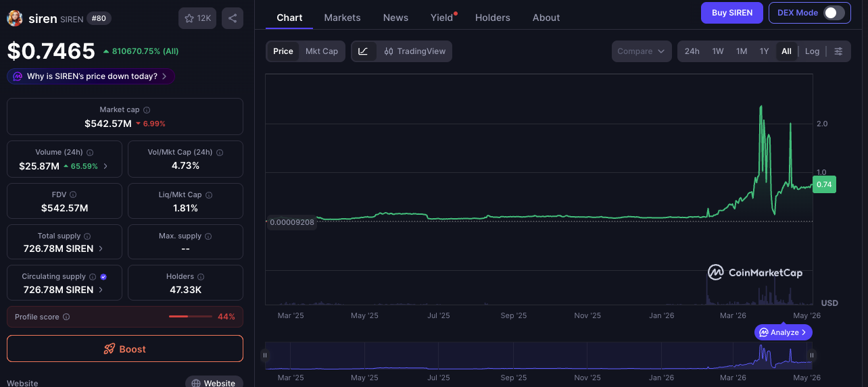Click the 47.33K holders value
The height and width of the screenshot is (387, 868).
pyautogui.click(x=185, y=290)
